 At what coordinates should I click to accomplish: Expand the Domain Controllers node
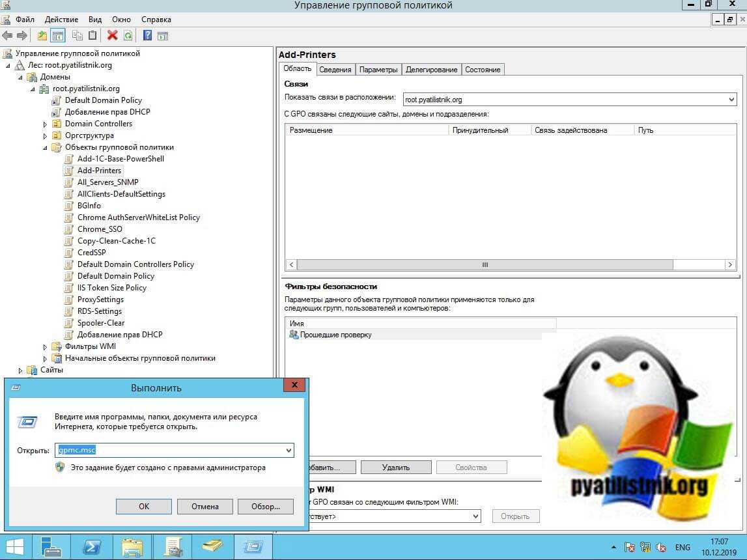(46, 124)
